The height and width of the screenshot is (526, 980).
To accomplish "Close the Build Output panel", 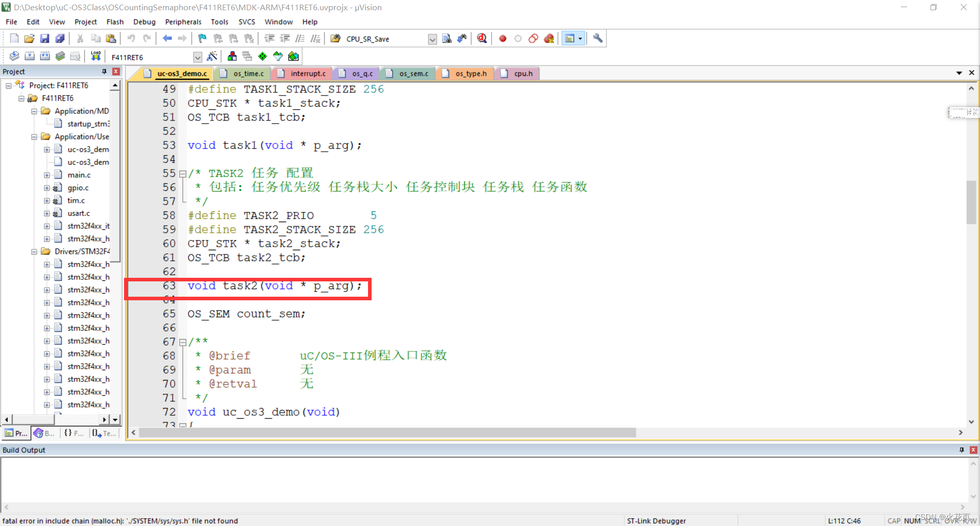I will click(x=973, y=450).
